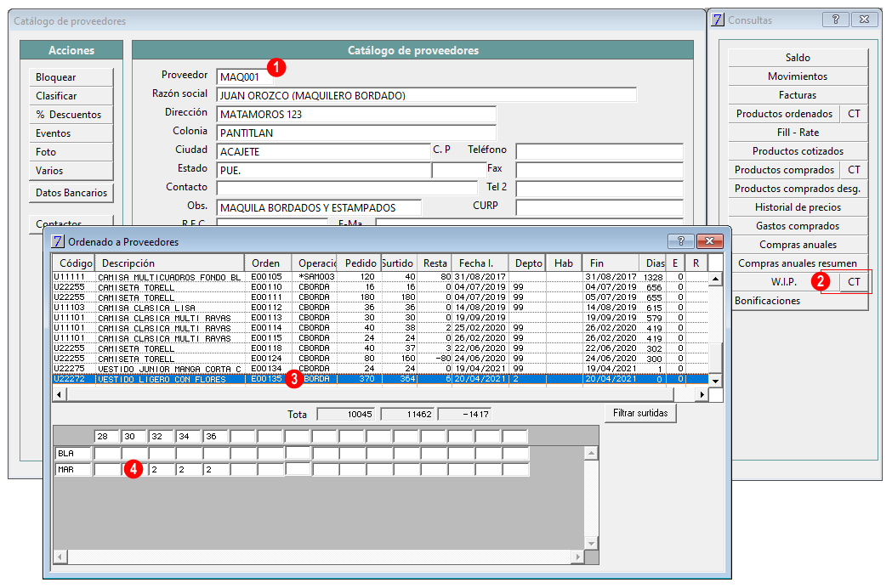The image size is (892, 588).
Task: Close the Ordenado a Proveedores dialog
Action: pyautogui.click(x=709, y=241)
